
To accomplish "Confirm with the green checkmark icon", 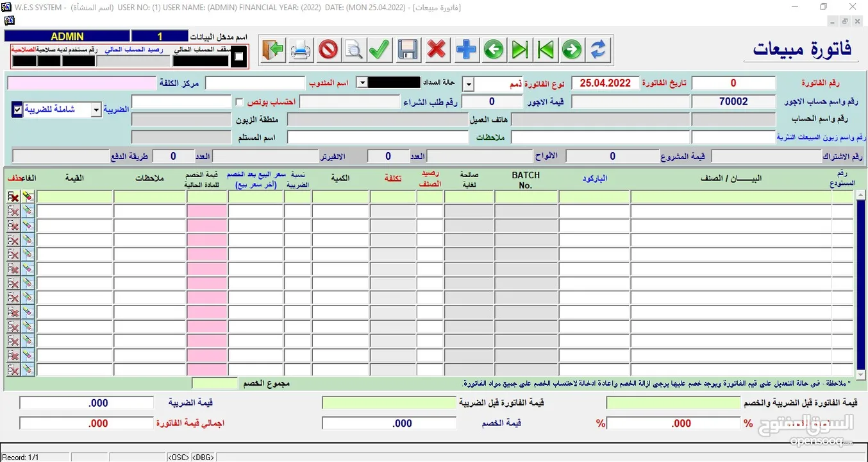I will [x=380, y=50].
